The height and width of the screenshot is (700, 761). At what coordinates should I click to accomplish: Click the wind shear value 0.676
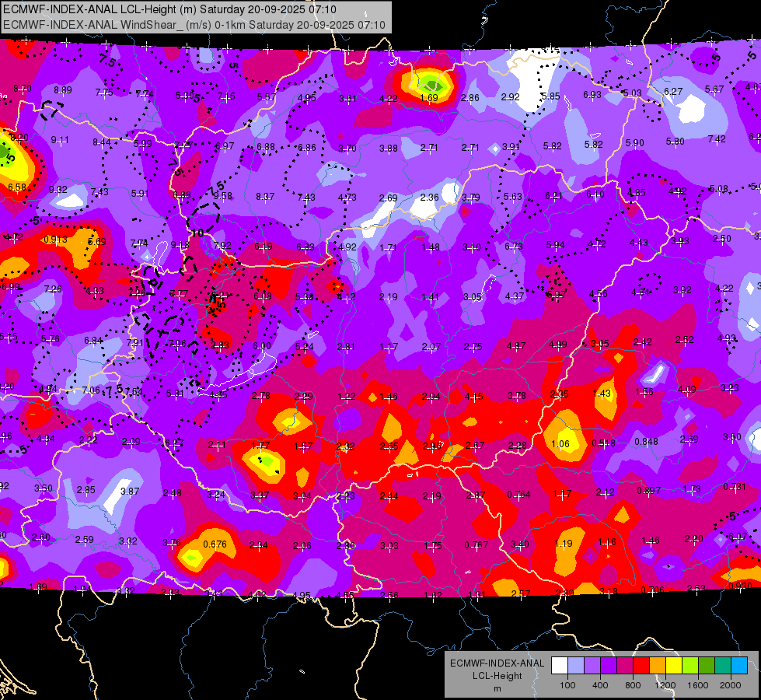click(215, 544)
